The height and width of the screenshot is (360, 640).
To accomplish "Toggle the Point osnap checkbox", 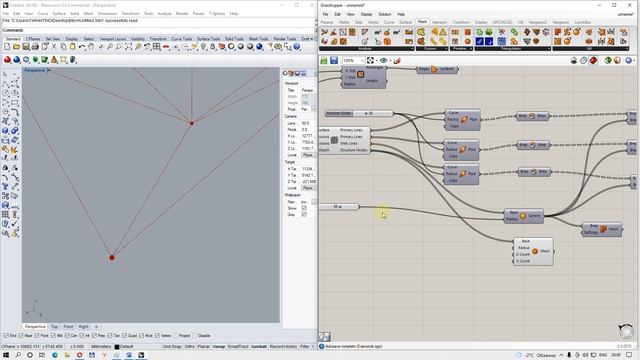I will [37, 336].
